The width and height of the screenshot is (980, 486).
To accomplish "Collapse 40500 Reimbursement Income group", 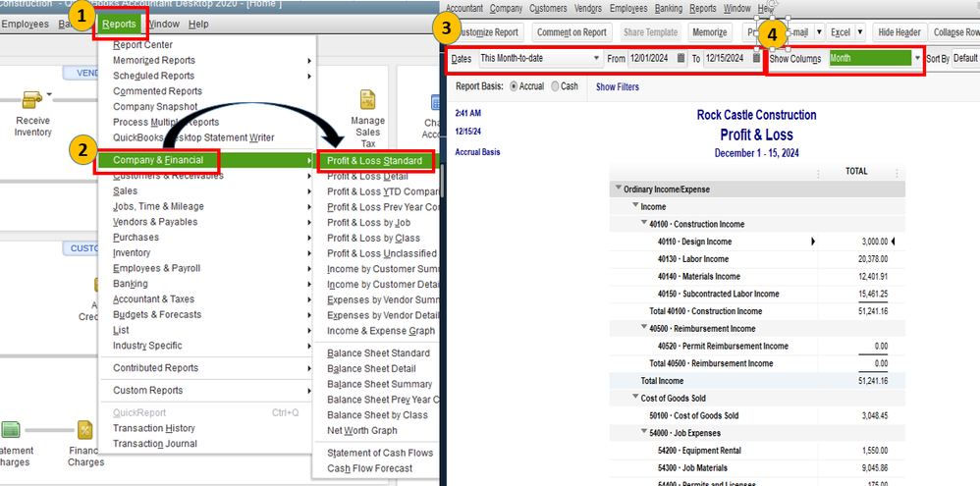I will click(644, 327).
